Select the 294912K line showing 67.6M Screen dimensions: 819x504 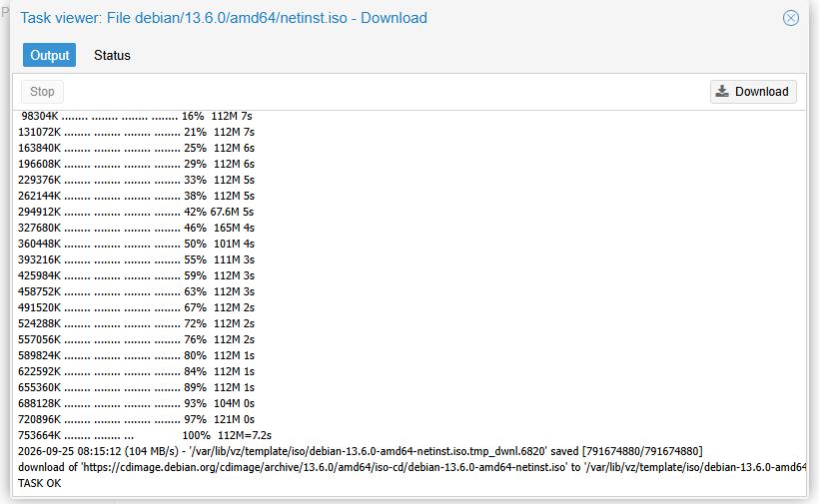(x=136, y=212)
